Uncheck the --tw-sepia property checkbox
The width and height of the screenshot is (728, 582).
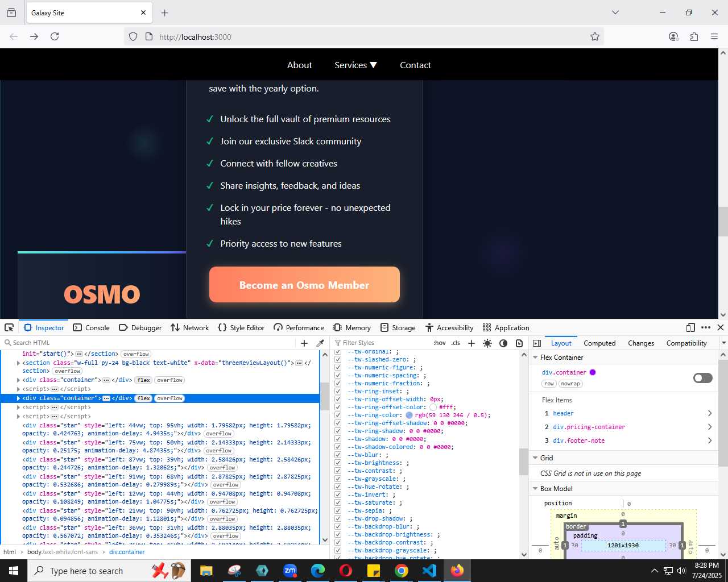(x=338, y=510)
